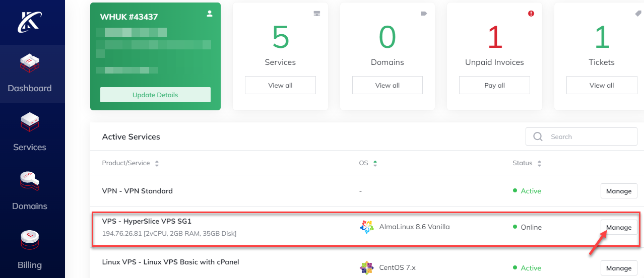Image resolution: width=644 pixels, height=278 pixels.
Task: Click the AlmaLinux OS logo icon
Action: 367,227
